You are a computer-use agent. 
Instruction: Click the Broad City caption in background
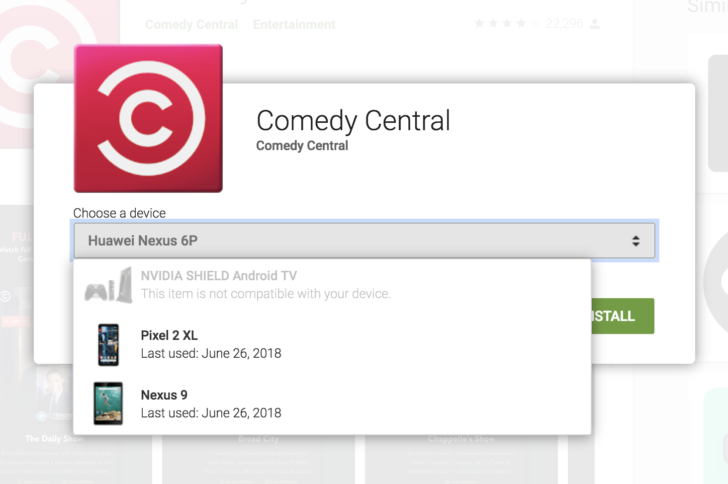point(258,438)
